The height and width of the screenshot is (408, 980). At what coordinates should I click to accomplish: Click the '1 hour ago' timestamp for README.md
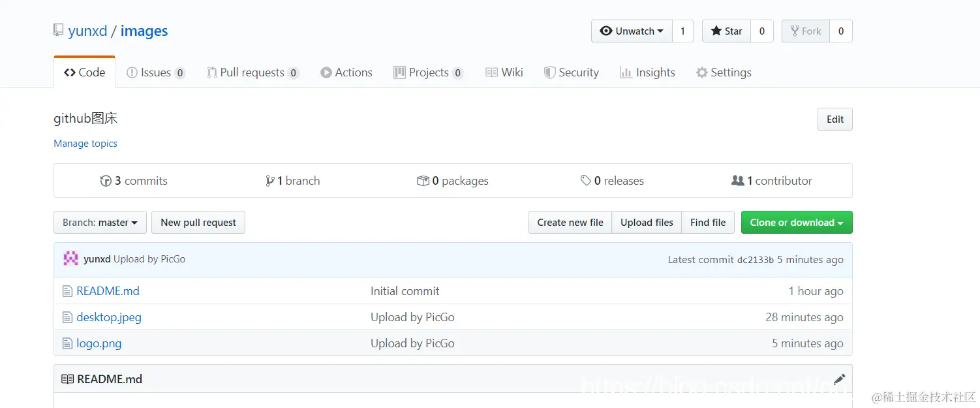(x=816, y=291)
